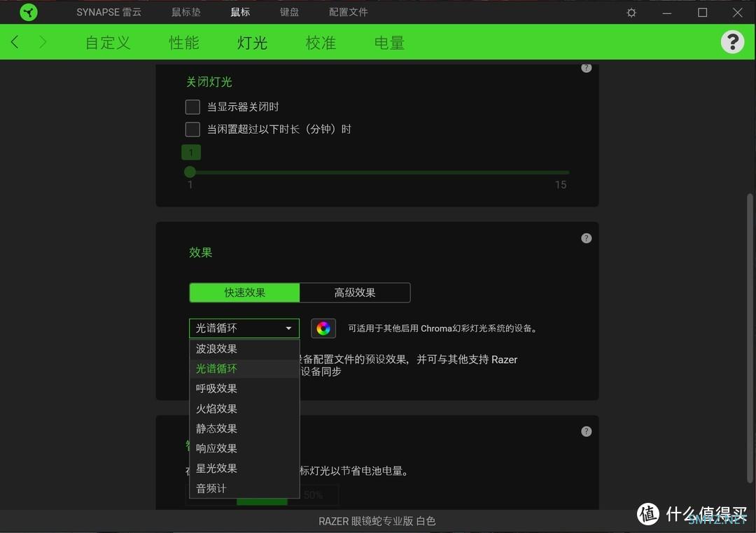Click the Razer logo icon
This screenshot has width=756, height=533.
pos(29,12)
